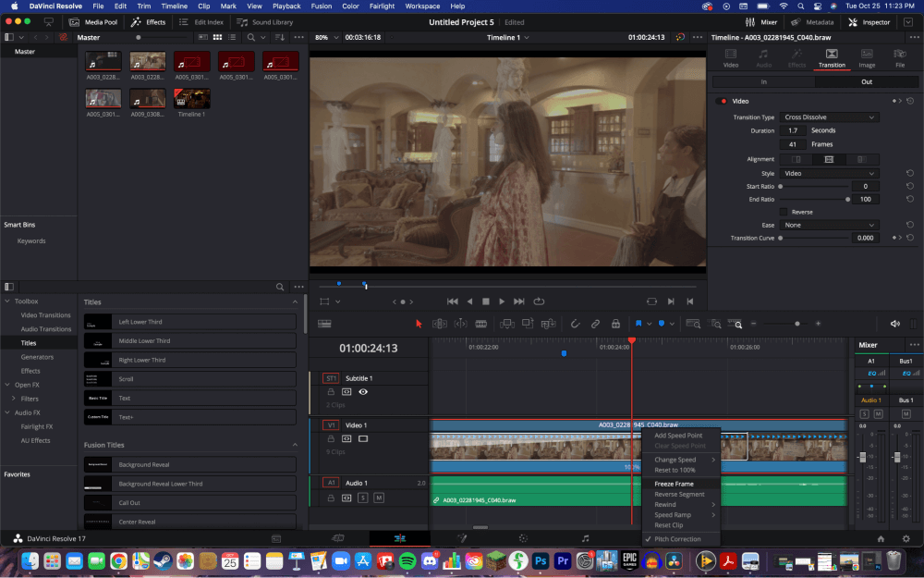Open the Playback menu
The height and width of the screenshot is (578, 924).
(x=286, y=6)
